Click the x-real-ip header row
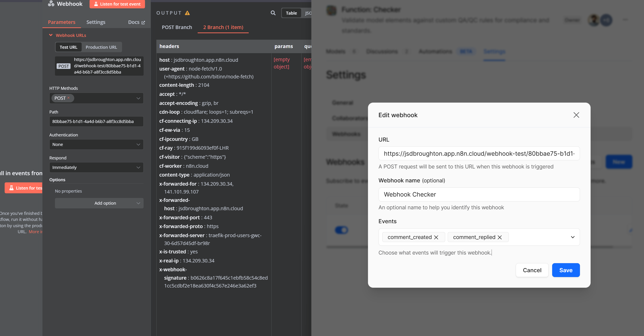Screen dimensions: 644x336 (x=187, y=261)
